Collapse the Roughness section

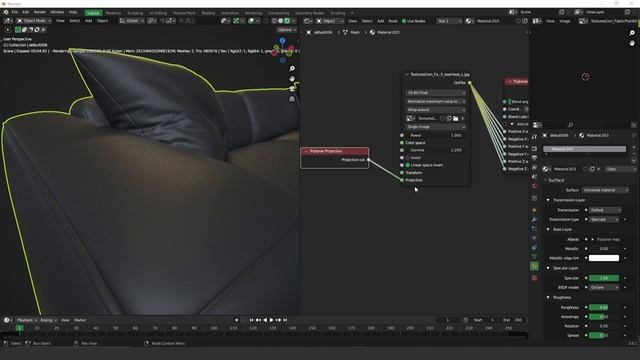[x=548, y=298]
